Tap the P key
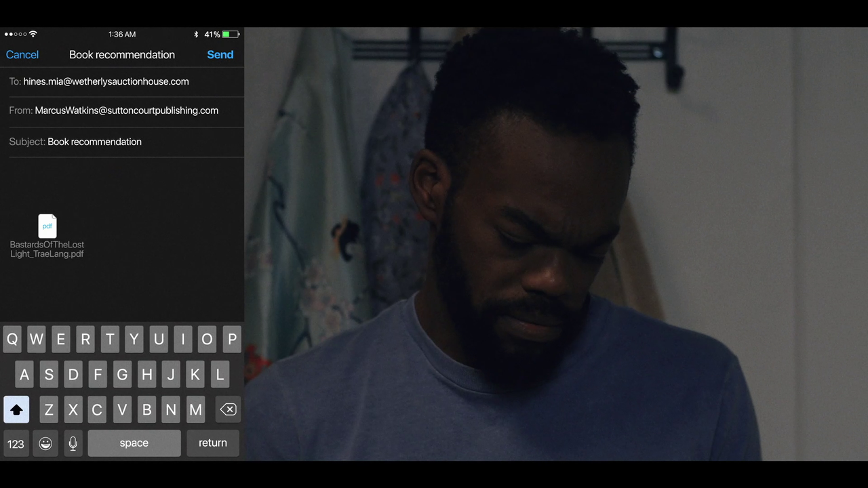Screen dimensions: 868x488 point(232,340)
